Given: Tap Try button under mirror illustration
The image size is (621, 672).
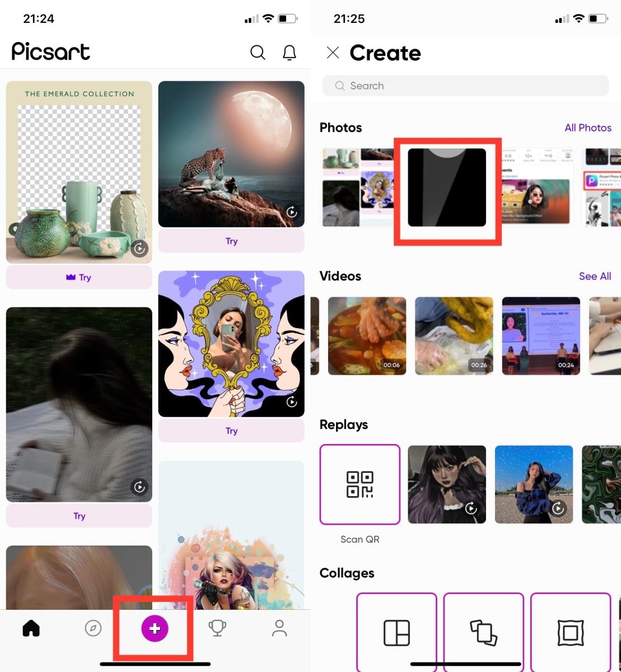Looking at the screenshot, I should (x=231, y=431).
